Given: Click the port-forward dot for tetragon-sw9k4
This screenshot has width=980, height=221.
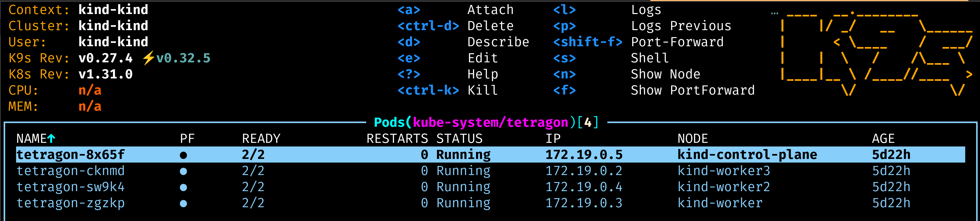Looking at the screenshot, I should 183,187.
